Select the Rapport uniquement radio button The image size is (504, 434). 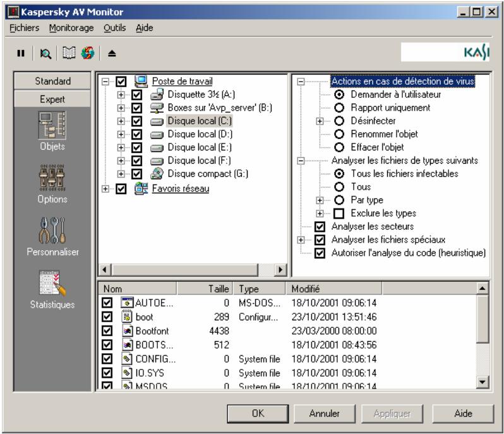[x=339, y=107]
